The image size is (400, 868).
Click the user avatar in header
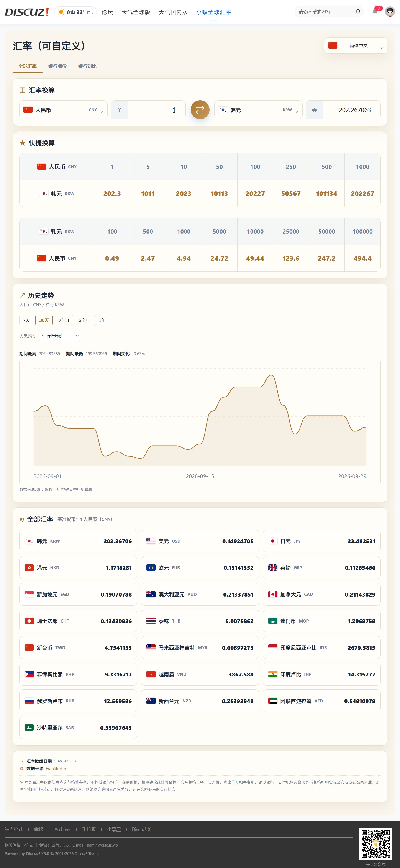pos(390,12)
